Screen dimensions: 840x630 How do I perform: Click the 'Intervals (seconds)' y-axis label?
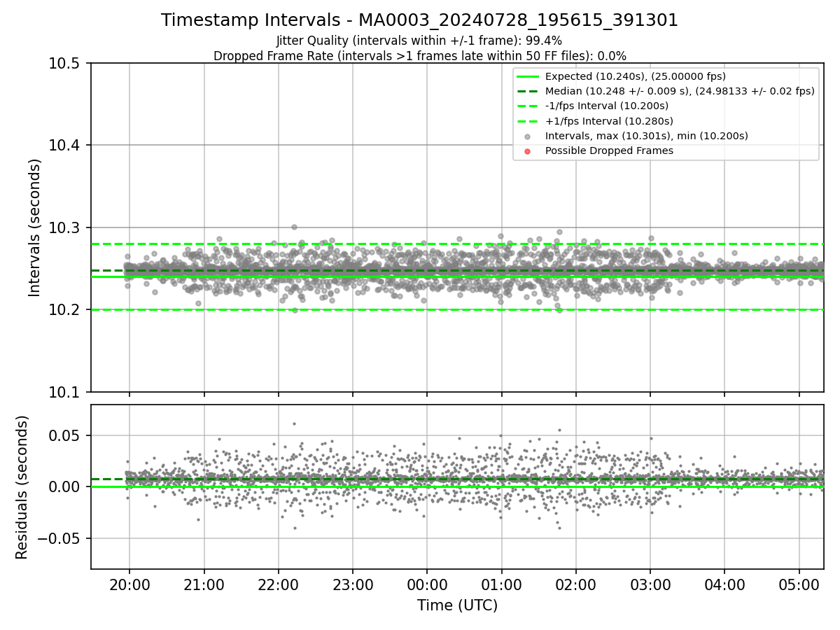(x=35, y=227)
